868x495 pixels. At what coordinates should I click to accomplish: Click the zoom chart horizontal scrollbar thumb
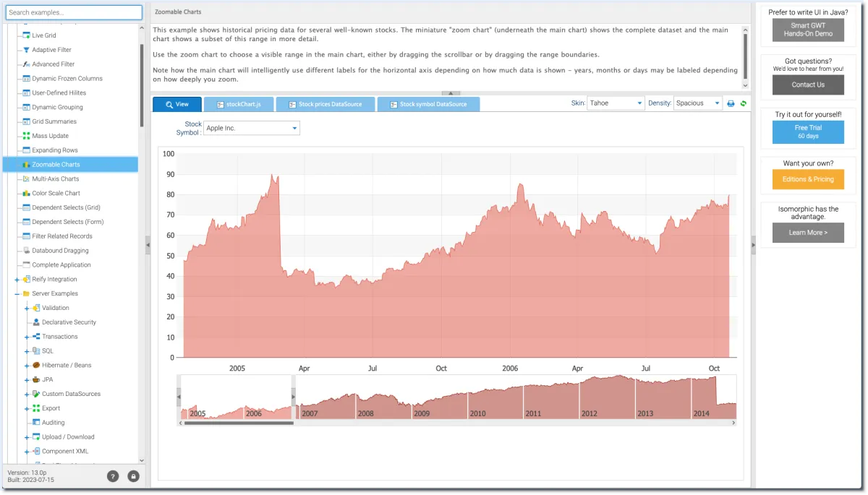point(239,423)
